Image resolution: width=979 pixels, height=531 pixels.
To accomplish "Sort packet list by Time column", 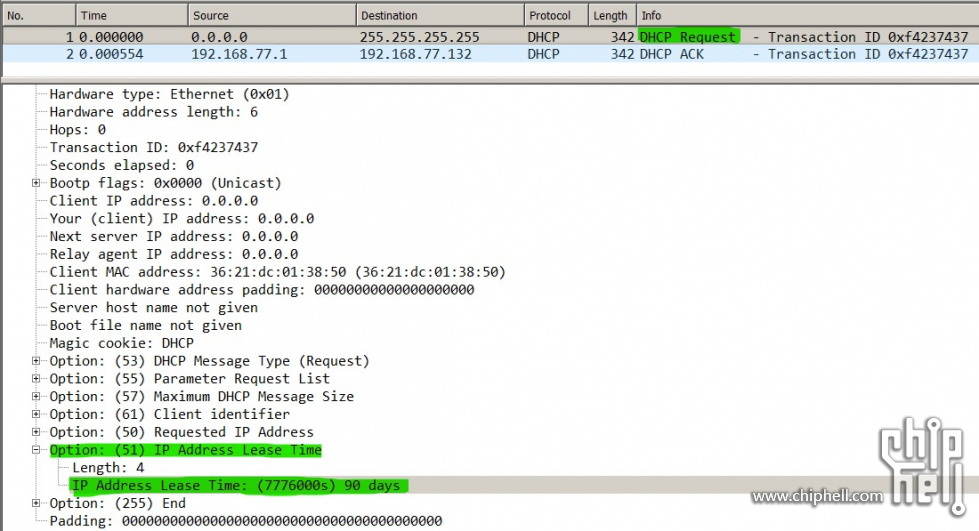I will [x=131, y=16].
